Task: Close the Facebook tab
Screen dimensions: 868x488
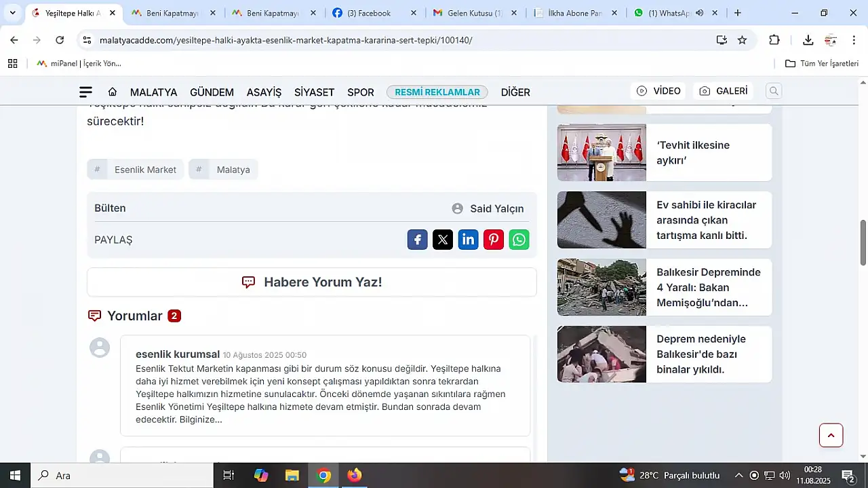Action: click(413, 13)
